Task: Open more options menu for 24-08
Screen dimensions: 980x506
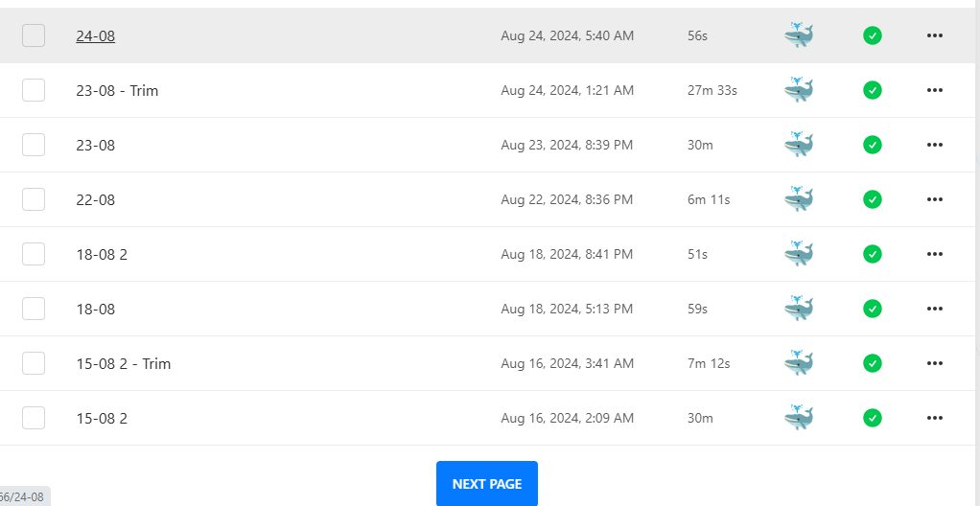Action: [x=935, y=35]
